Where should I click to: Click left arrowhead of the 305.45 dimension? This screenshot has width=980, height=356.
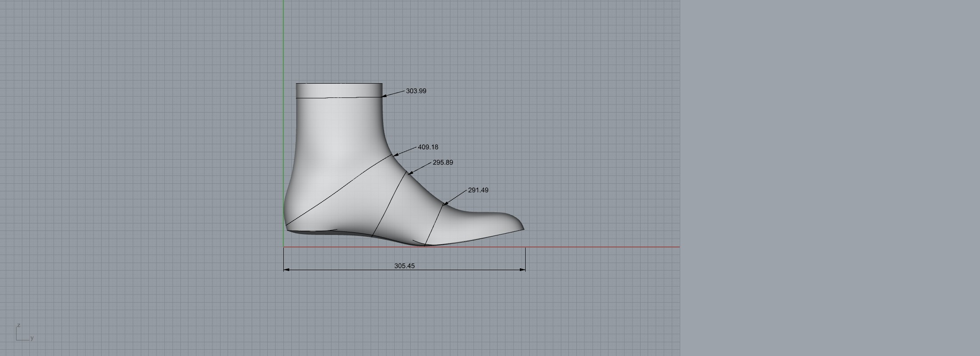[286, 270]
